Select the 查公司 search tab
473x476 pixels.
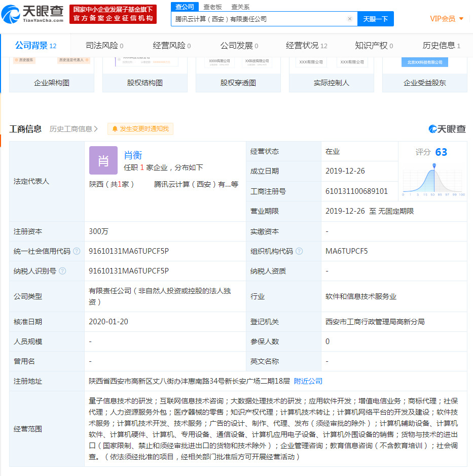[x=185, y=7]
